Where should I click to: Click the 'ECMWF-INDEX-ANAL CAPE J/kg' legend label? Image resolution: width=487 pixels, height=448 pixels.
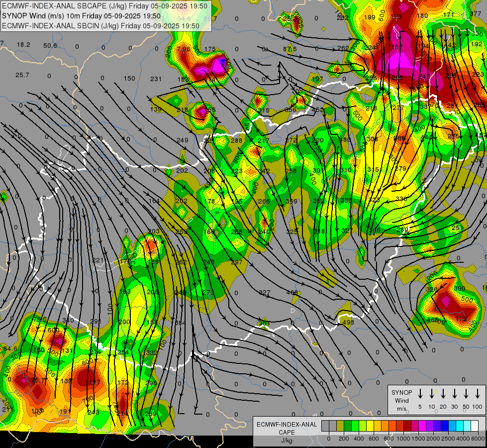287,432
